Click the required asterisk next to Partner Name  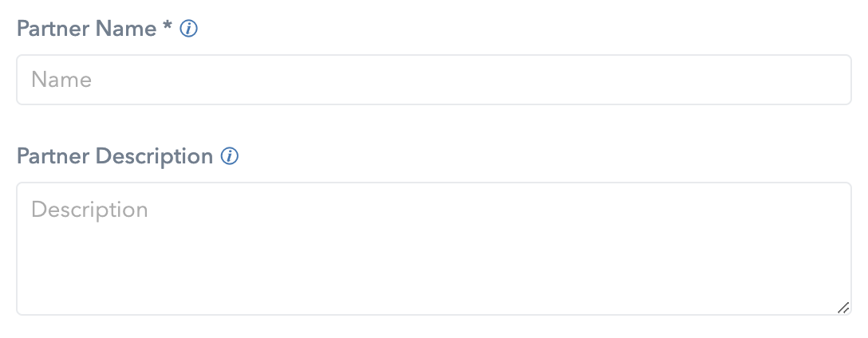(168, 26)
